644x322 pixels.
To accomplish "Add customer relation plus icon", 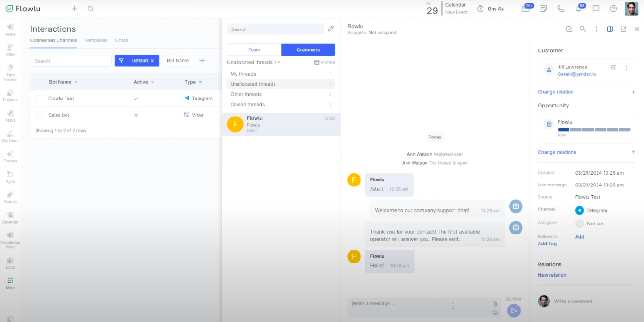I will coord(633,92).
